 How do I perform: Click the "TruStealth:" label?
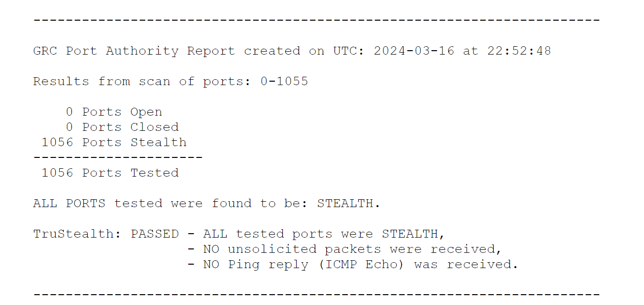point(77,234)
